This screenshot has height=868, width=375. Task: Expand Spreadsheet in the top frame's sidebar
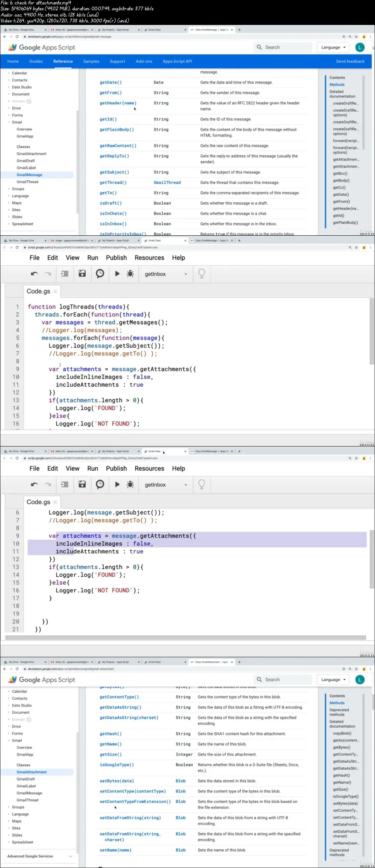point(9,224)
